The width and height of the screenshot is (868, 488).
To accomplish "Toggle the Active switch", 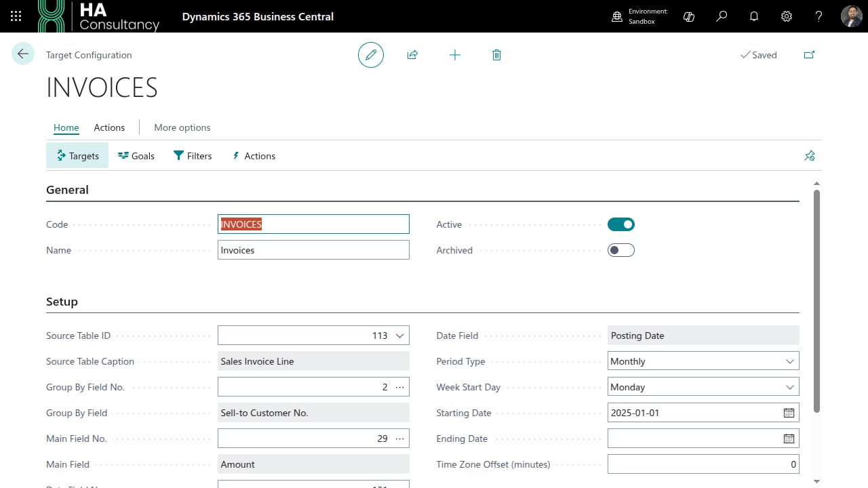I will point(621,224).
